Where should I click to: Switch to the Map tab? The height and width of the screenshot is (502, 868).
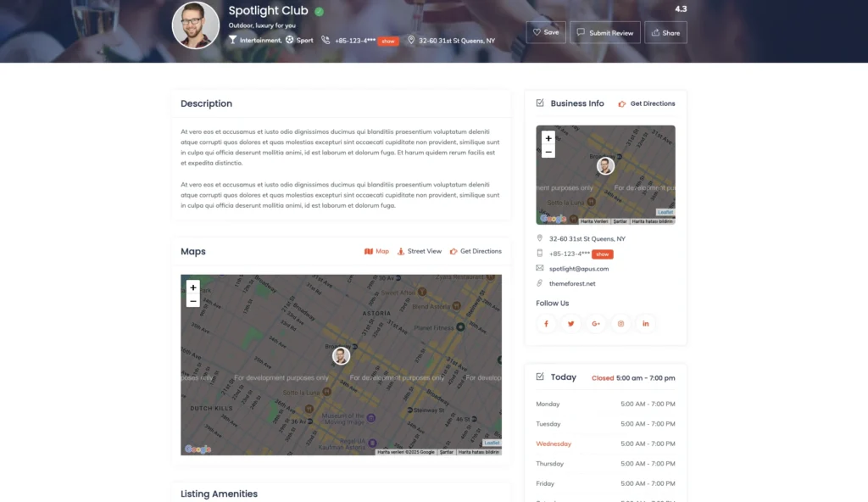click(377, 251)
